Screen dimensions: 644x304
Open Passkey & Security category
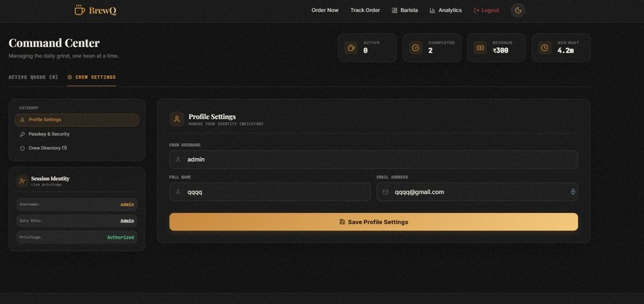tap(77, 134)
